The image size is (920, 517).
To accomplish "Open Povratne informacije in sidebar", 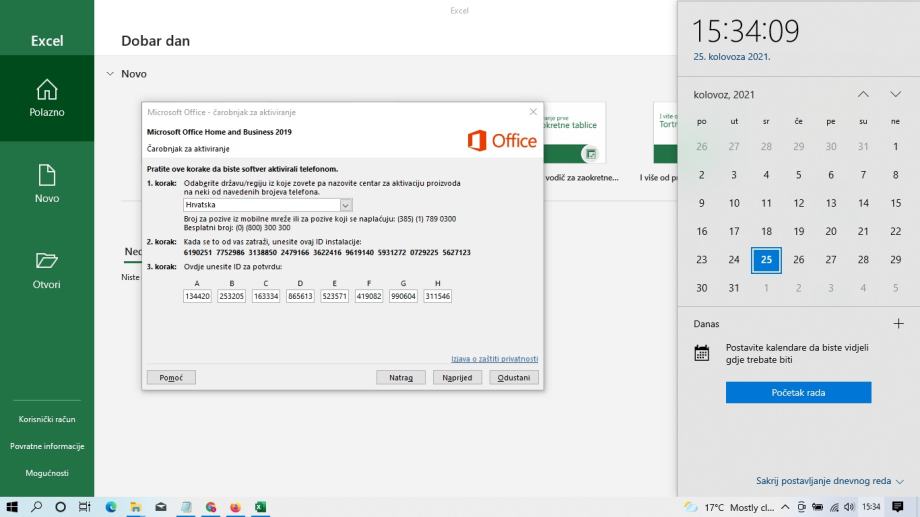I will (x=47, y=446).
